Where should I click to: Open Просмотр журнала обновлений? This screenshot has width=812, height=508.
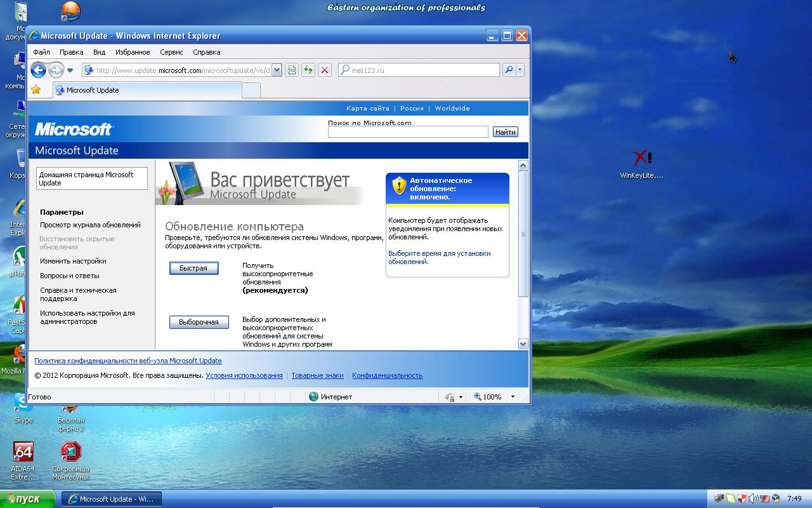pos(90,225)
